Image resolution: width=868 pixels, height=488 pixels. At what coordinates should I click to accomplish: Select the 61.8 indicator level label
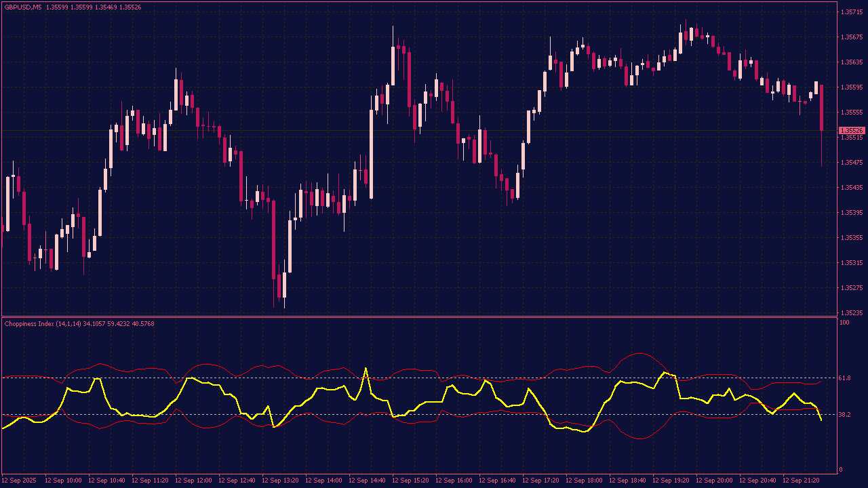[845, 378]
